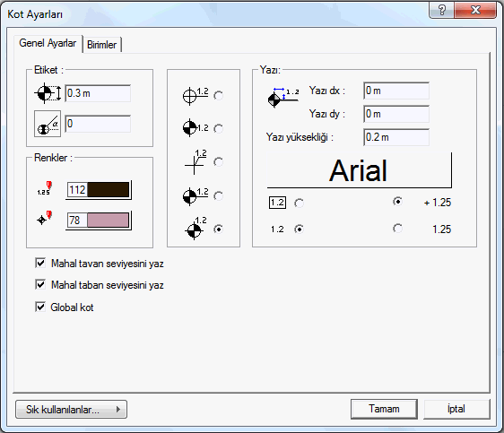Click the text offset preview icon
The height and width of the screenshot is (433, 504).
tap(283, 98)
